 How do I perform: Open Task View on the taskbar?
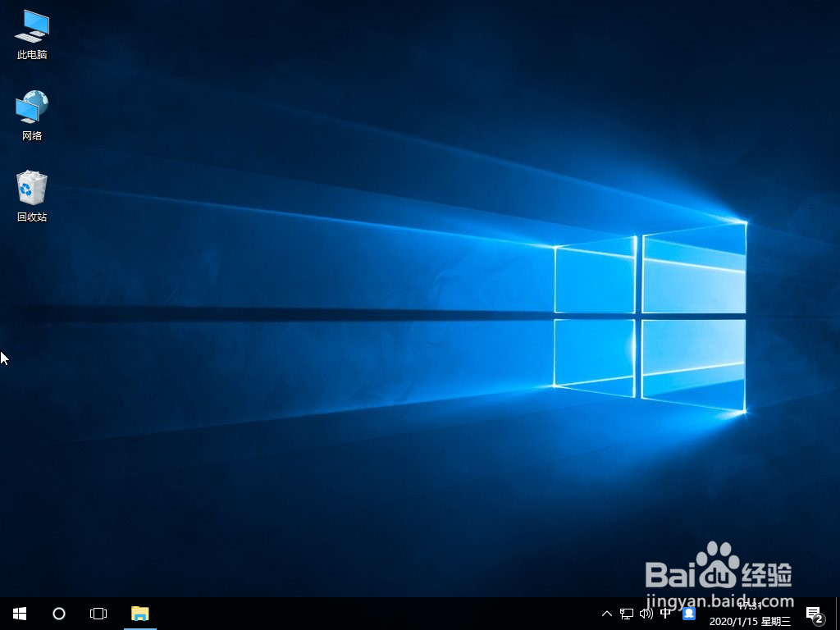98,613
